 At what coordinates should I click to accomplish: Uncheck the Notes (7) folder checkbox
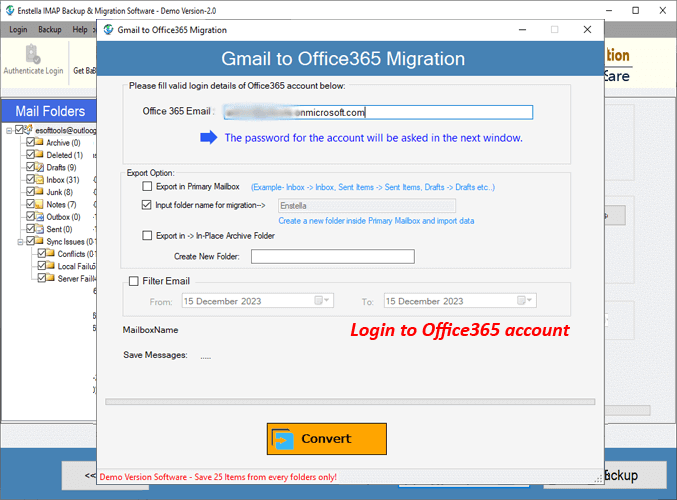click(x=30, y=204)
